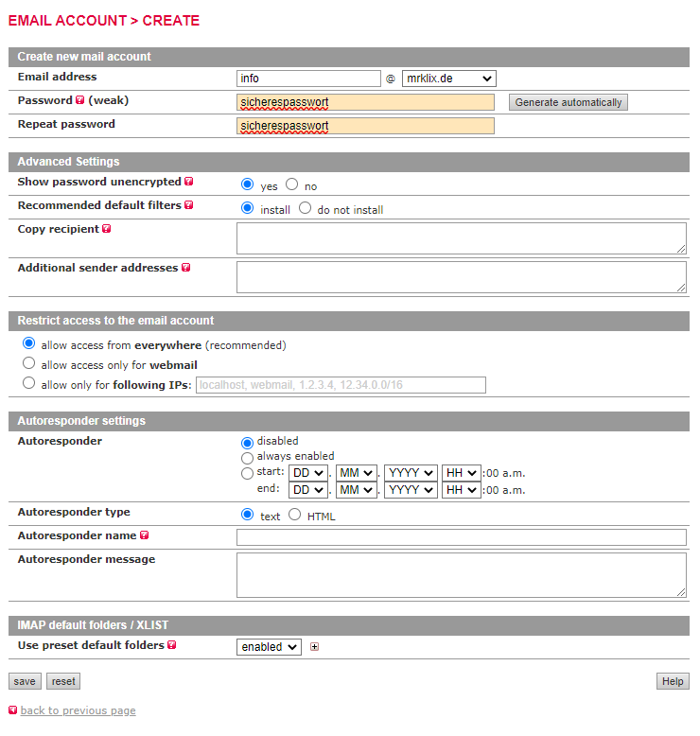Select 'no' for Show password unencrypted

tap(291, 184)
